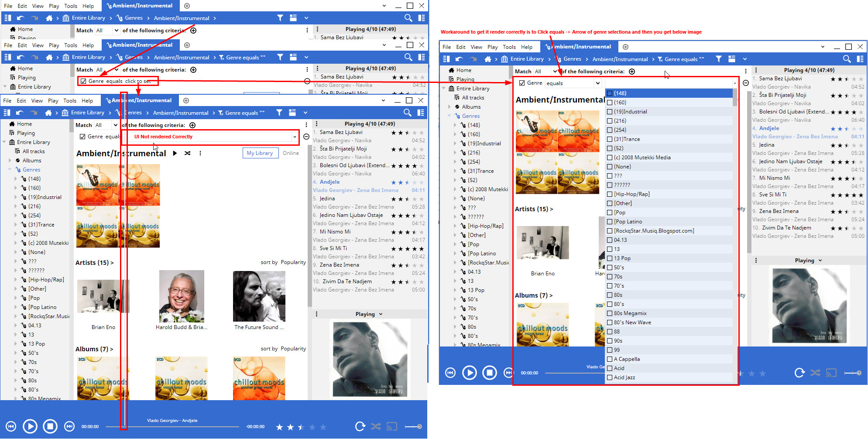
Task: Uncheck Genre checkbox beside 'click to set'
Action: (83, 81)
